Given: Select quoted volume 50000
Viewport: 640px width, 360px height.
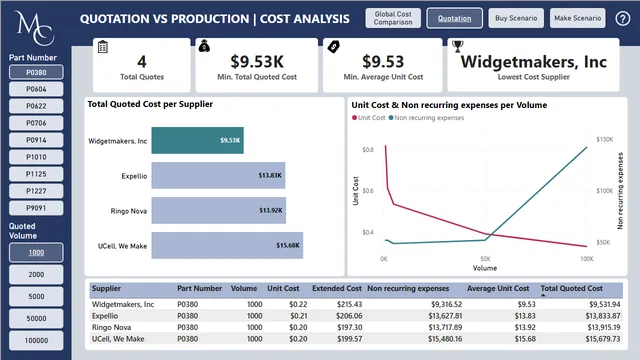Looking at the screenshot, I should [x=36, y=318].
